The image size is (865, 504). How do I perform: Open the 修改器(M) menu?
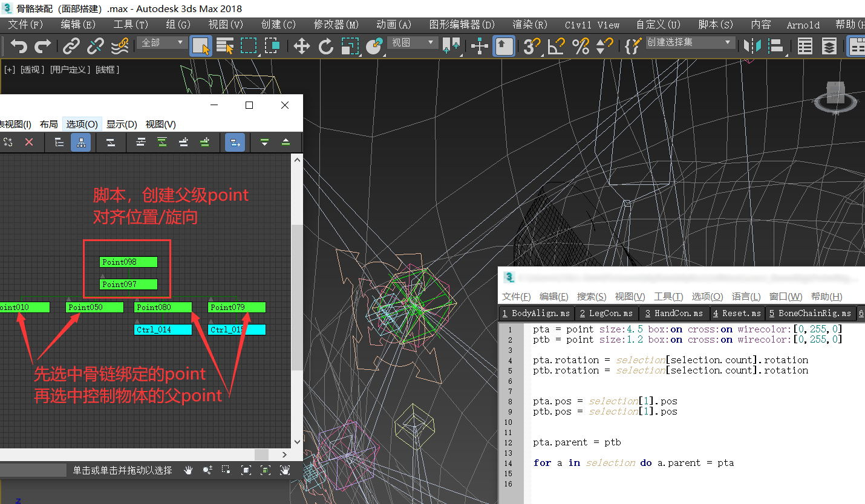336,25
